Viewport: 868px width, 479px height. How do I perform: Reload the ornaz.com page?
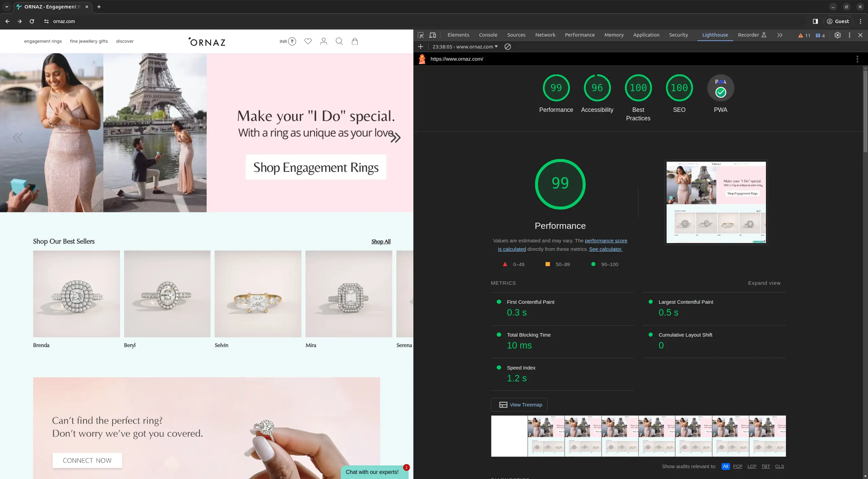pos(32,21)
